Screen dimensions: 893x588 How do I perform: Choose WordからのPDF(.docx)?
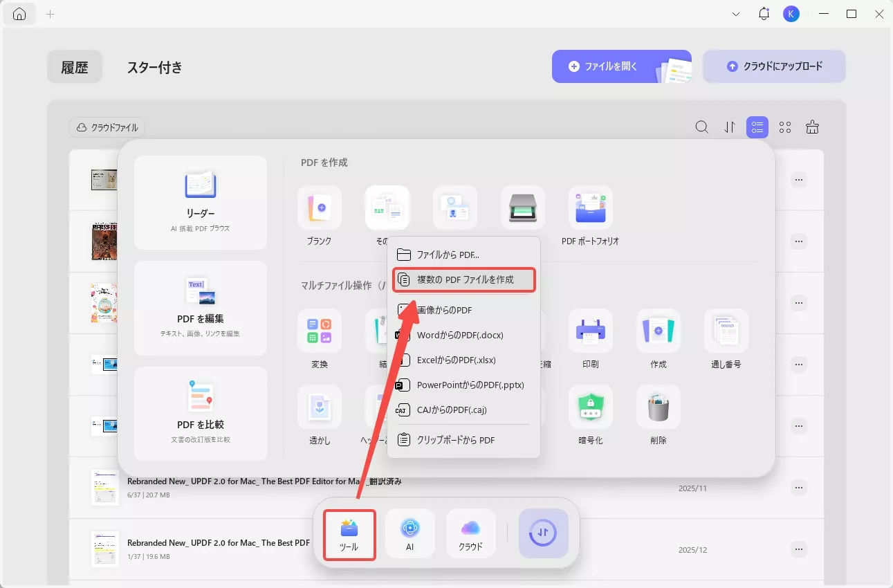coord(463,335)
